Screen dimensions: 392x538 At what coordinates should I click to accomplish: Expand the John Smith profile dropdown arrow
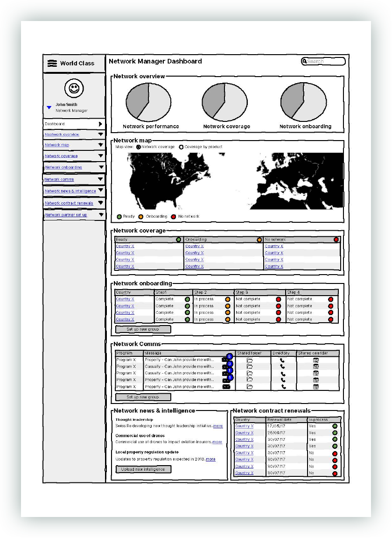tap(49, 108)
